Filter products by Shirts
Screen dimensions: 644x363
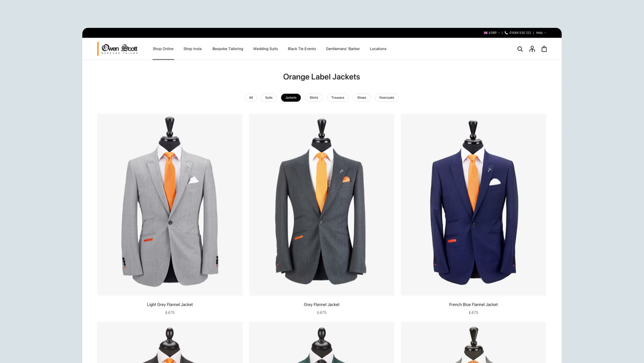314,98
